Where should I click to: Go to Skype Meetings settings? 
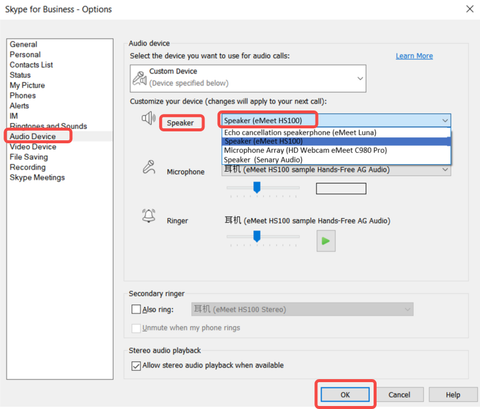pos(37,177)
